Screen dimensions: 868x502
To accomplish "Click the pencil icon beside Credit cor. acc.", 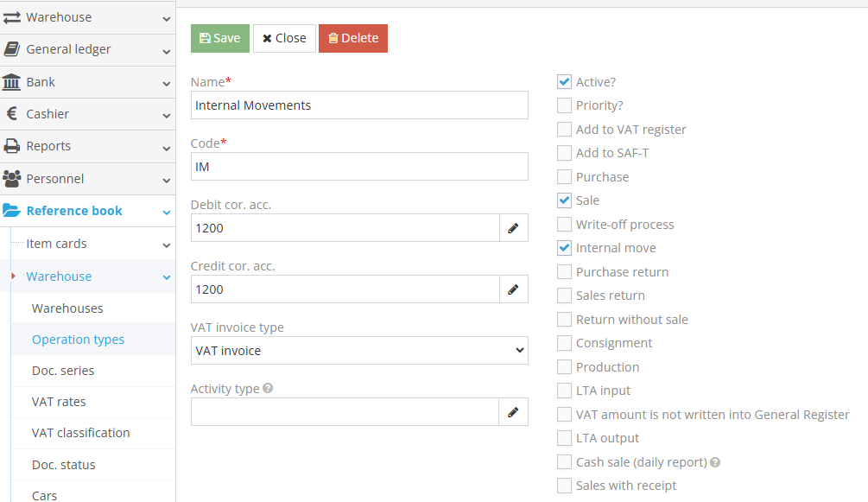I will (513, 289).
